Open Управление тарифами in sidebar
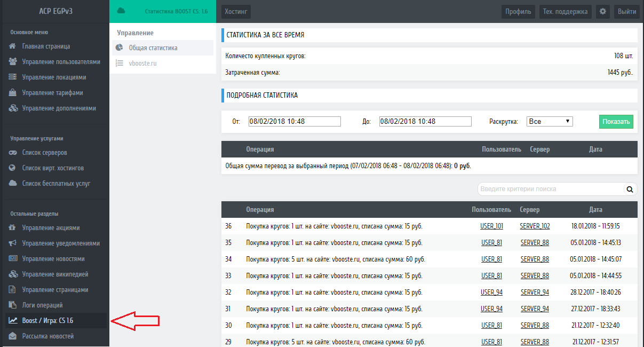644x347 pixels. click(x=52, y=93)
